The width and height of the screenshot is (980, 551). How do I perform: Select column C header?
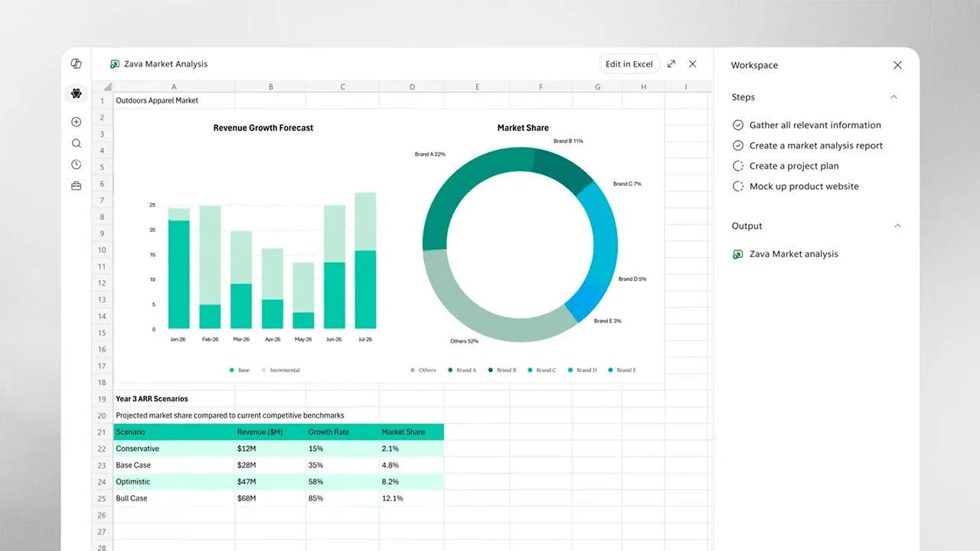pyautogui.click(x=342, y=86)
